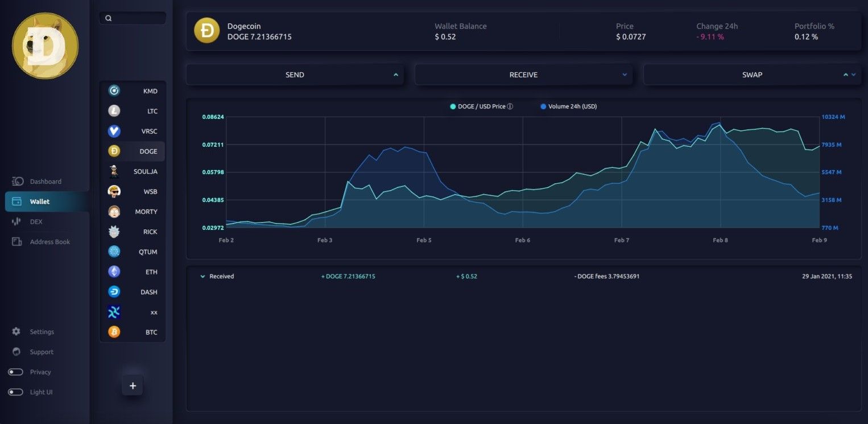868x424 pixels.
Task: Click the KMD coin icon
Action: pyautogui.click(x=114, y=90)
